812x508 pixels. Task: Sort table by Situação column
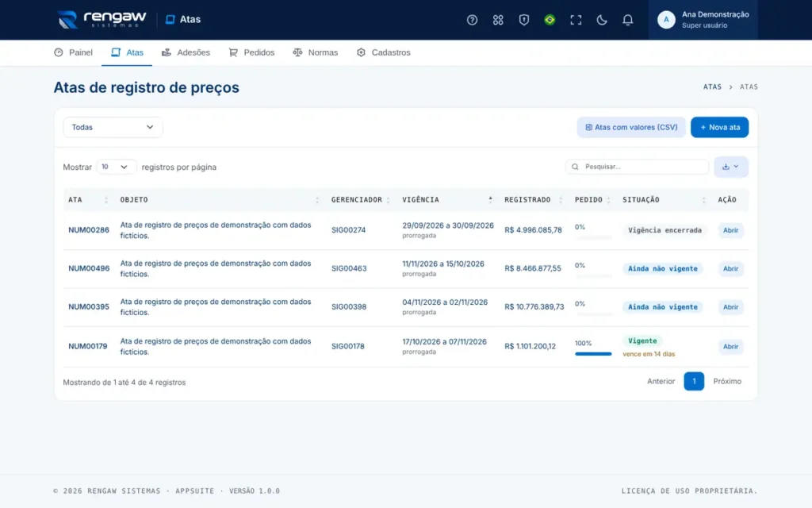click(665, 199)
